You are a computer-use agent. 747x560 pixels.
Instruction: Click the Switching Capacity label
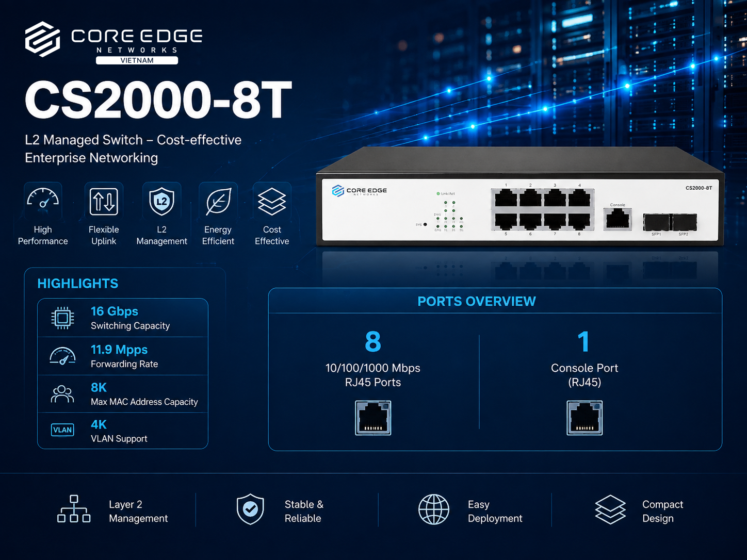coord(131,326)
